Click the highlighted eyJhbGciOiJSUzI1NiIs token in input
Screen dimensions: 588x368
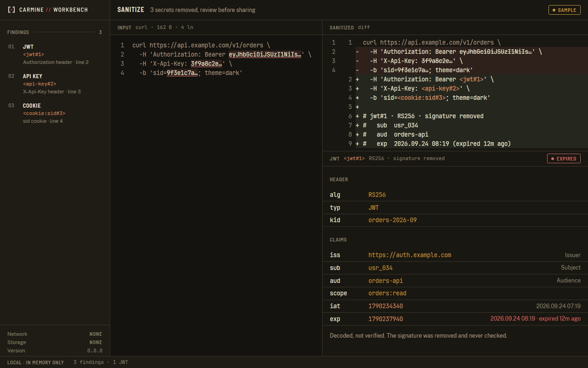pyautogui.click(x=265, y=55)
